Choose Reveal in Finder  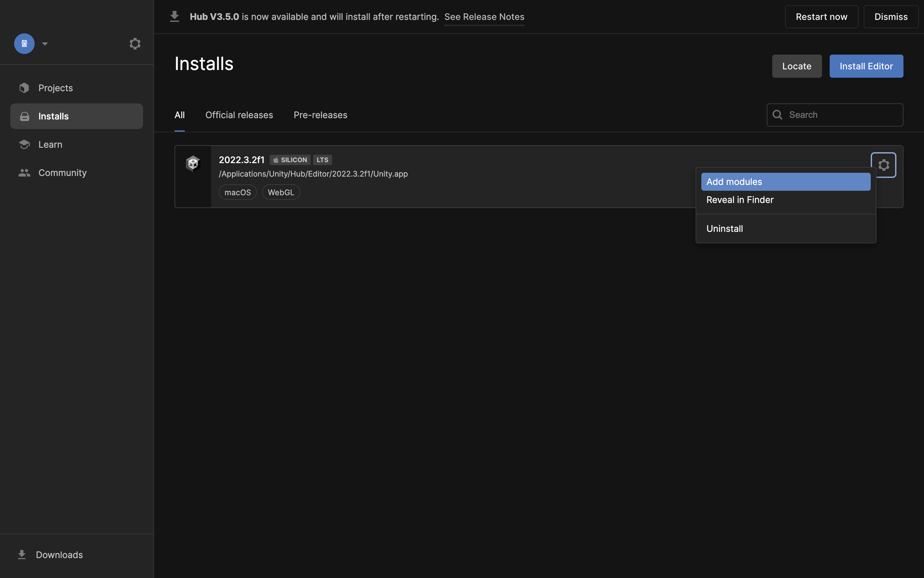pos(786,200)
